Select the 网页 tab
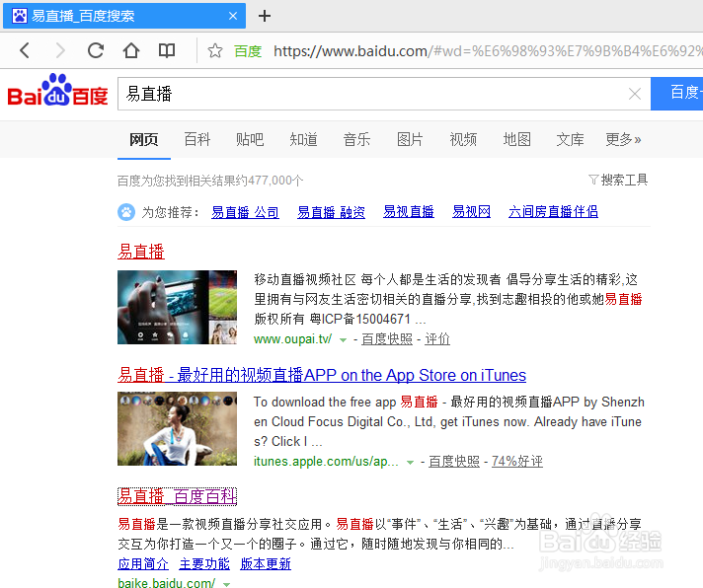This screenshot has width=703, height=588. pyautogui.click(x=144, y=140)
